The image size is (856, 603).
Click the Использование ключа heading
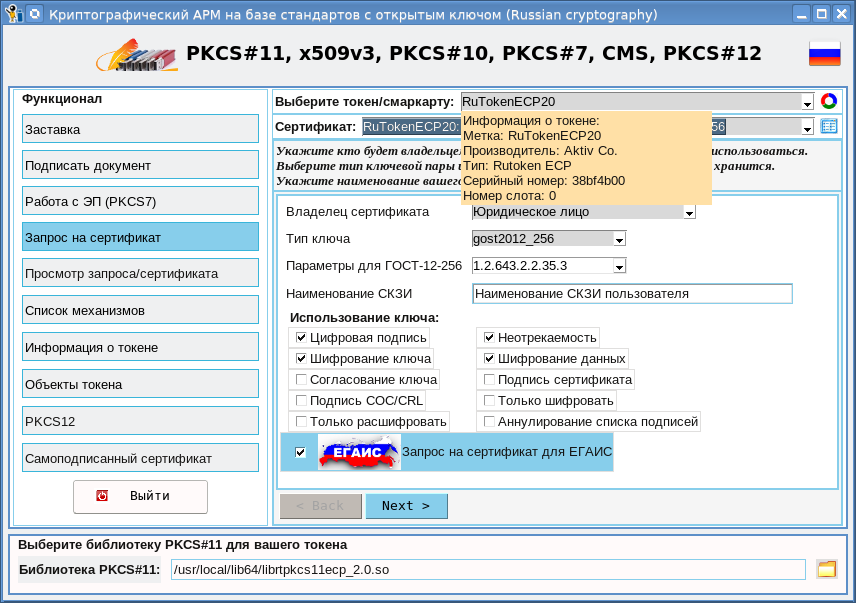coord(364,318)
